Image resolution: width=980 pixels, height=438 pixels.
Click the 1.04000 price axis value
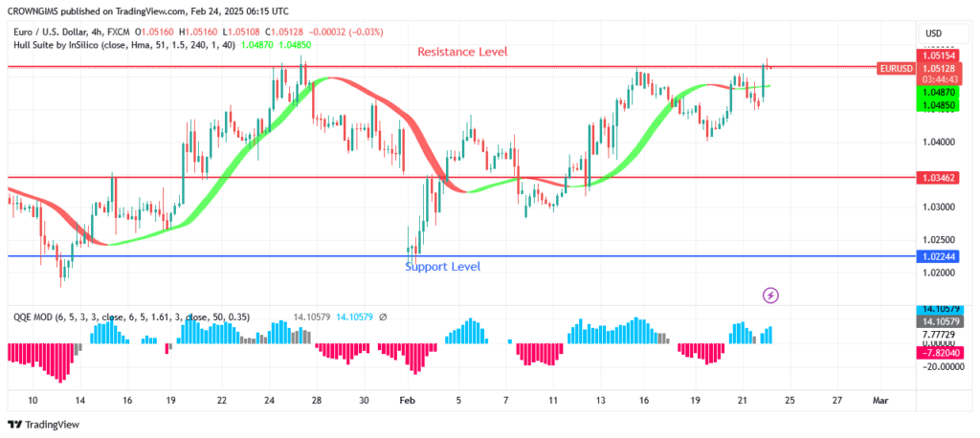938,142
